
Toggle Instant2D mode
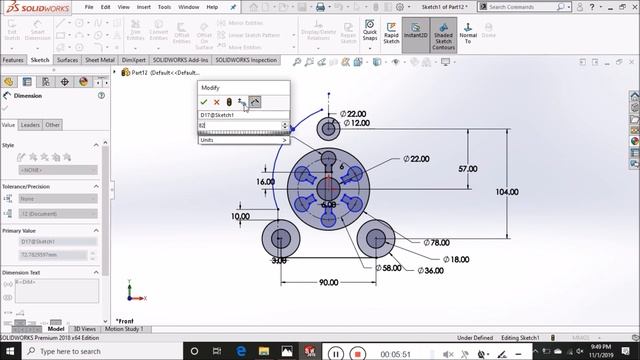tap(416, 35)
